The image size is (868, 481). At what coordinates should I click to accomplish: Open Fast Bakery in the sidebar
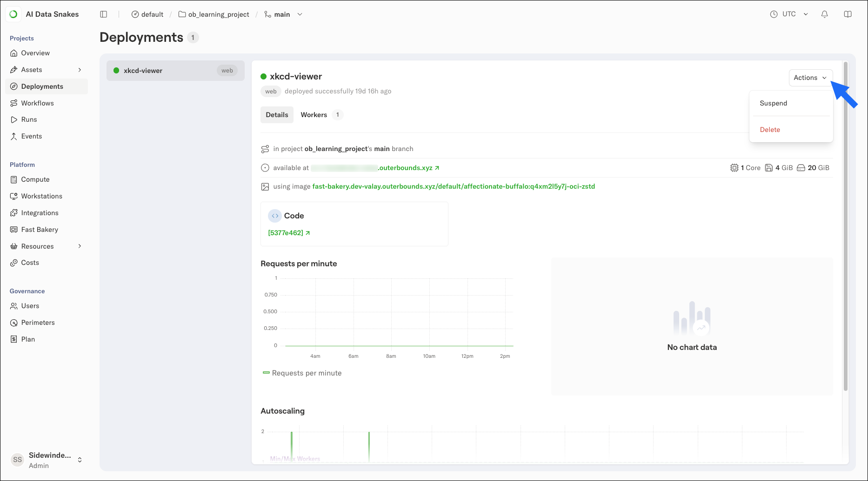point(47,230)
